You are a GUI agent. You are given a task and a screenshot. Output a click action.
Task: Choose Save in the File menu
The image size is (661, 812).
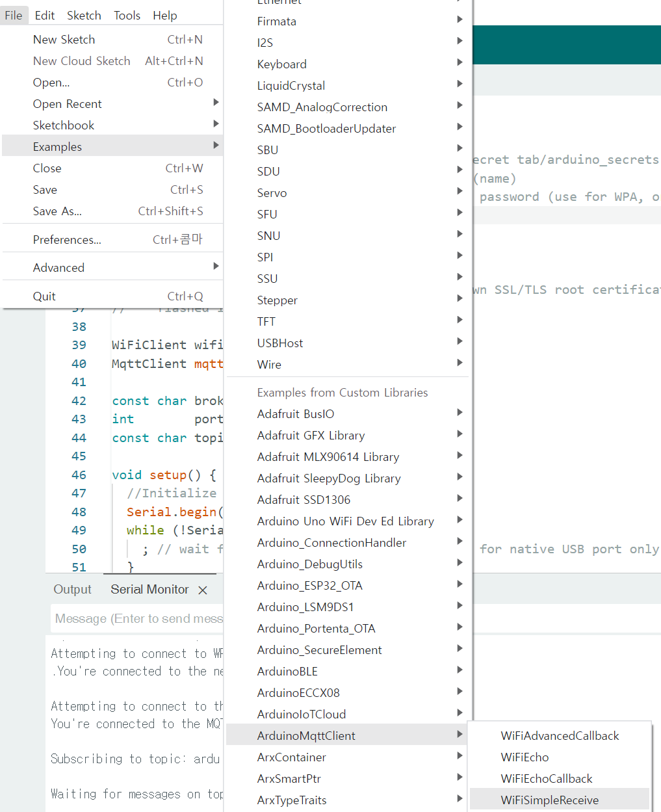coord(112,190)
